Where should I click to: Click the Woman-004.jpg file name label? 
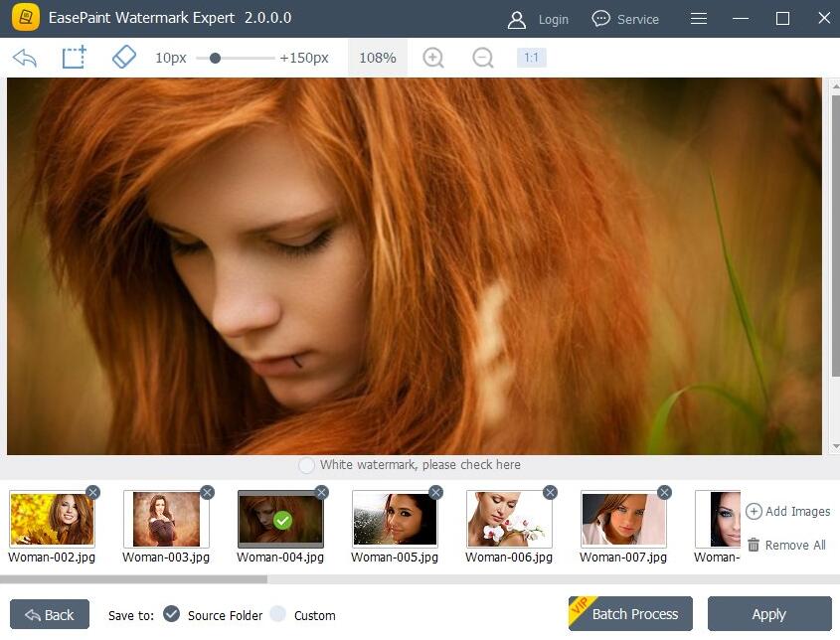pyautogui.click(x=280, y=558)
